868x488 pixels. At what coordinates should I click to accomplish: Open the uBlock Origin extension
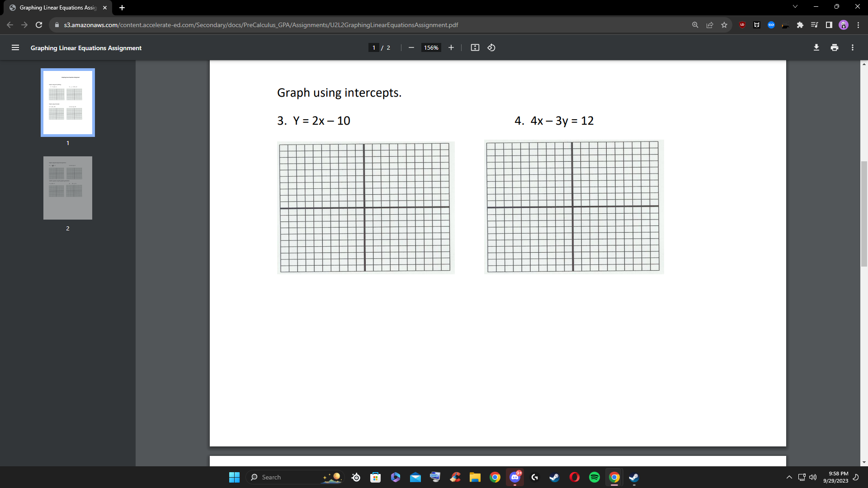point(742,25)
